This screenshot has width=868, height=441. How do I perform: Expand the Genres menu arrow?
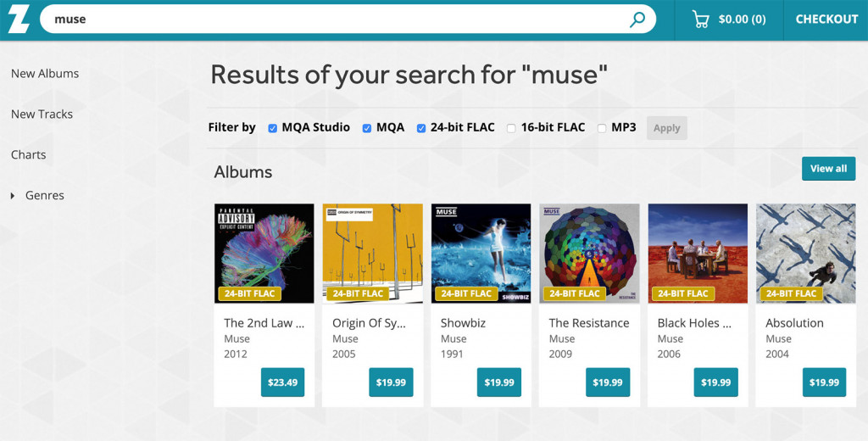[x=13, y=196]
